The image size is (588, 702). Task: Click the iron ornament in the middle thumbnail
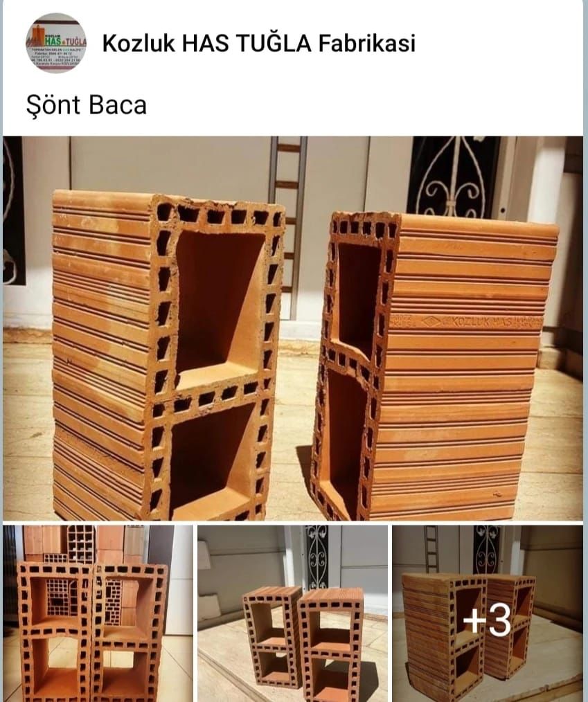tap(317, 555)
